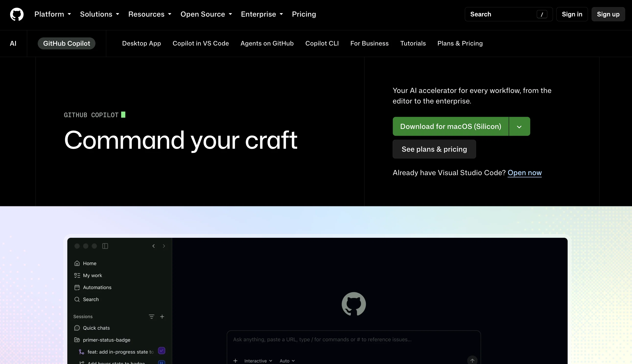The width and height of the screenshot is (632, 364).
Task: Switch to Agents on GitHub tab
Action: click(267, 43)
